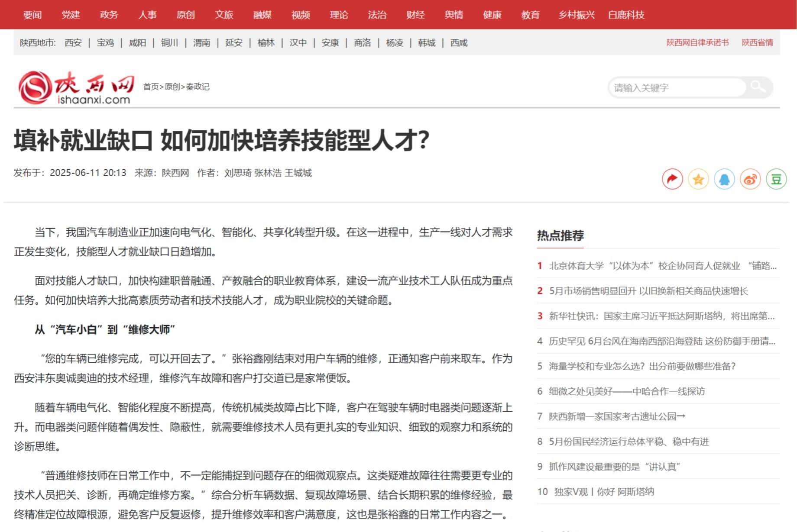The height and width of the screenshot is (532, 797).
Task: Click the article title 填补就业缺口
Action: (221, 140)
